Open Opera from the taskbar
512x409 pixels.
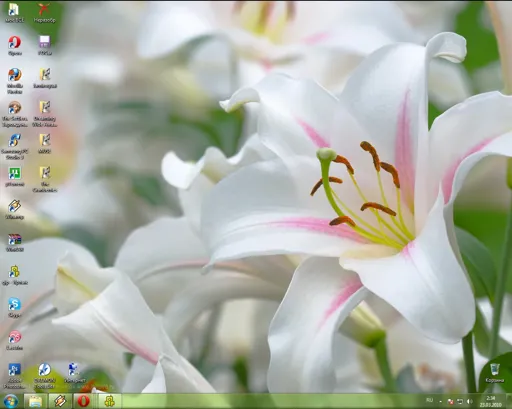click(x=84, y=401)
